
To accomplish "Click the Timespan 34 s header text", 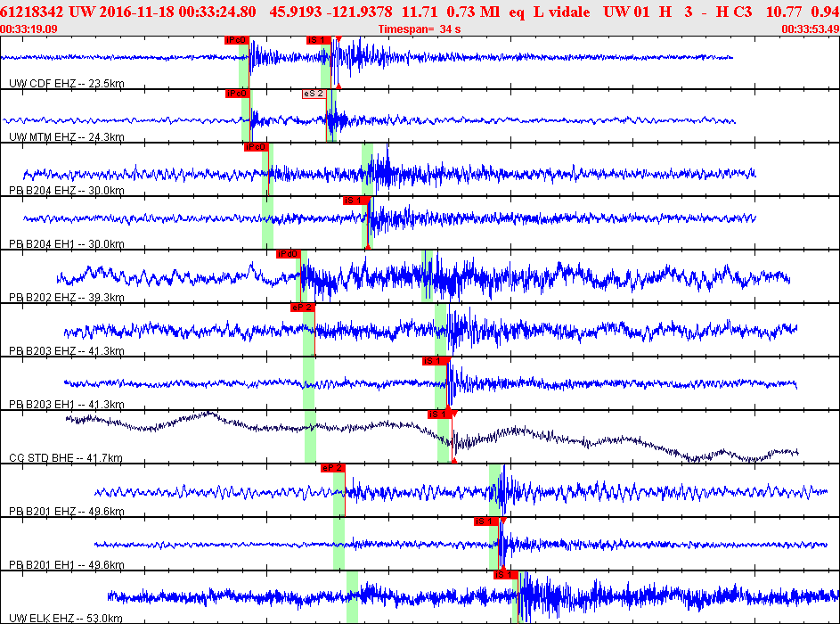I will [x=420, y=29].
